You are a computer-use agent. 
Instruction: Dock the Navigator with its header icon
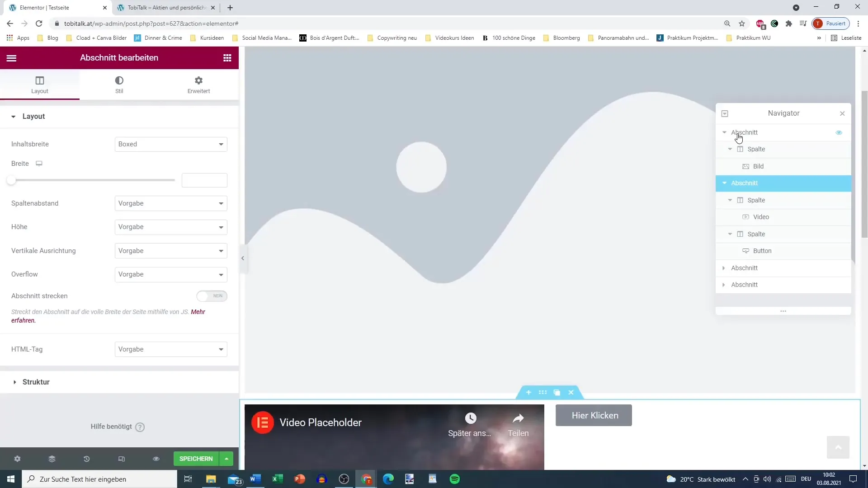tap(725, 113)
